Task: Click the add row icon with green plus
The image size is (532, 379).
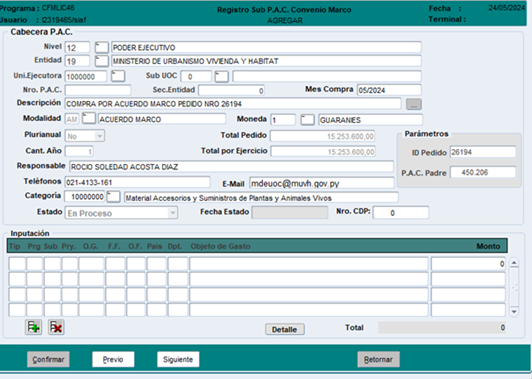Action: click(x=33, y=327)
